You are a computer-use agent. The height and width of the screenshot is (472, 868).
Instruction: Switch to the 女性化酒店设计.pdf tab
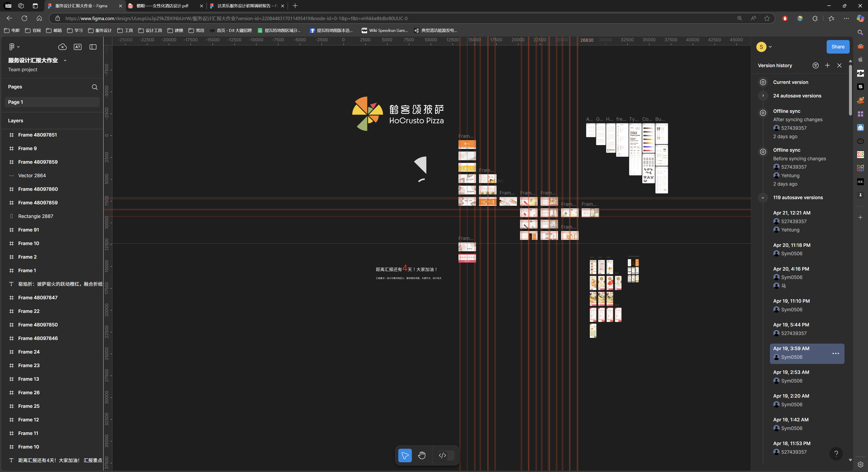[x=166, y=6]
